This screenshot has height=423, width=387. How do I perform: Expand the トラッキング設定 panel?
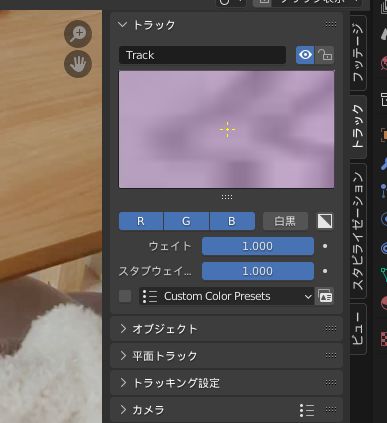coord(123,383)
